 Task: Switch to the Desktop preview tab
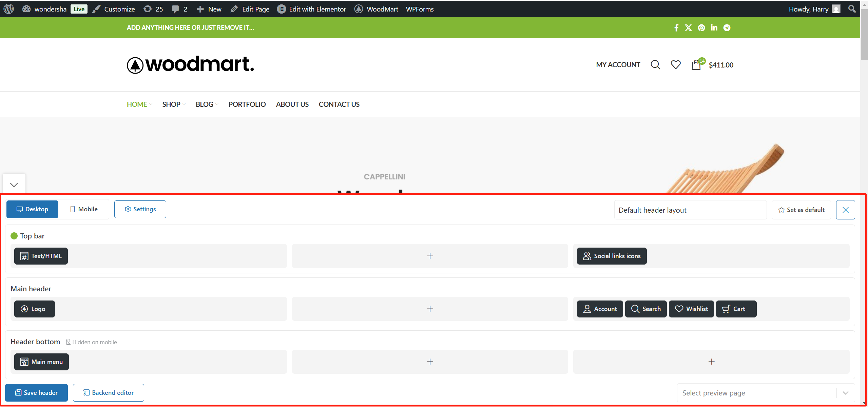point(32,209)
